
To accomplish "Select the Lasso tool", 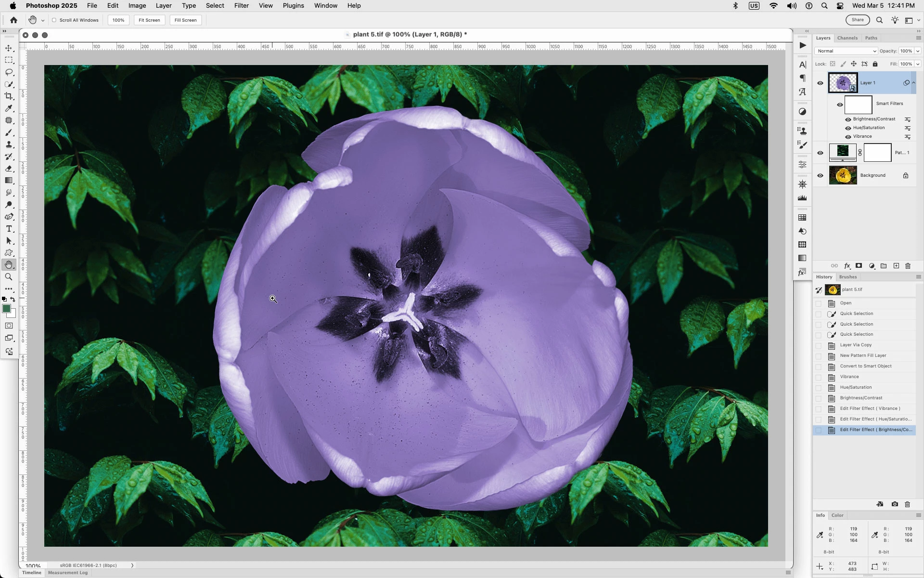I will tap(9, 72).
